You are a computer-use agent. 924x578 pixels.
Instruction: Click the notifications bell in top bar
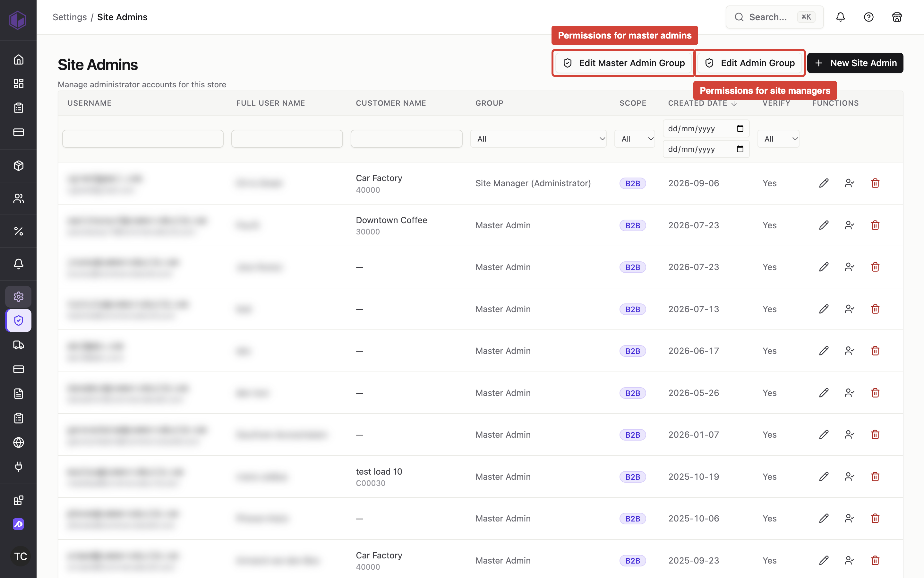[840, 17]
